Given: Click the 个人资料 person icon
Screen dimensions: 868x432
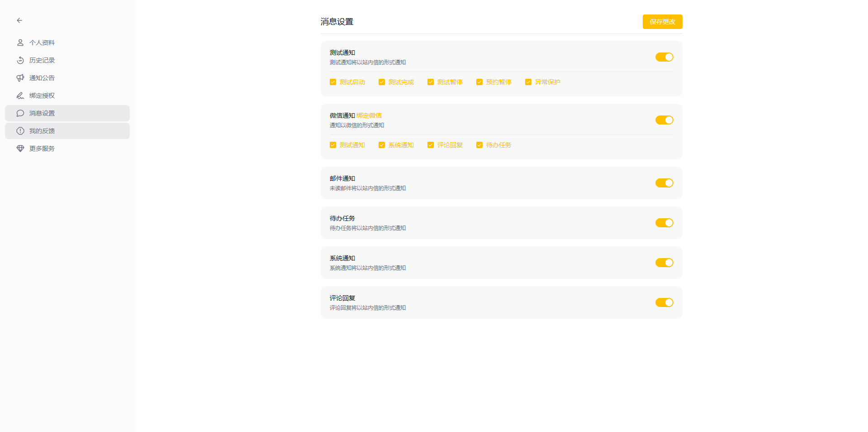Looking at the screenshot, I should tap(20, 43).
